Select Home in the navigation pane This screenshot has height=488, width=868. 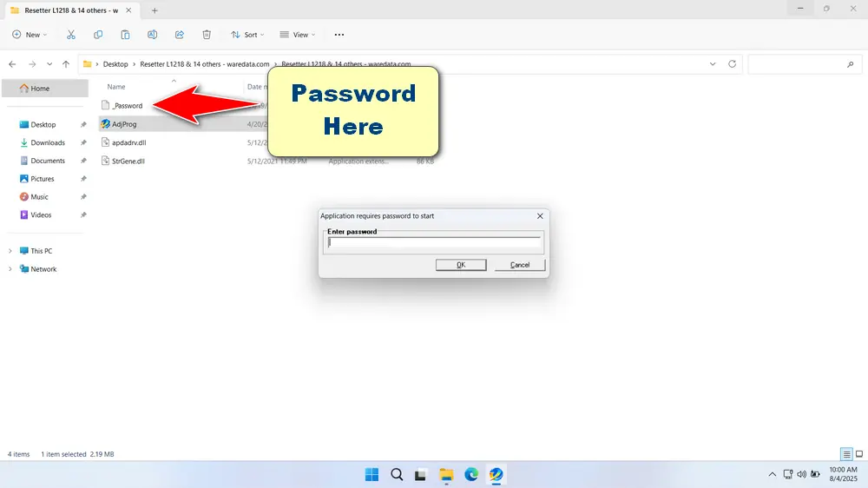pyautogui.click(x=45, y=88)
